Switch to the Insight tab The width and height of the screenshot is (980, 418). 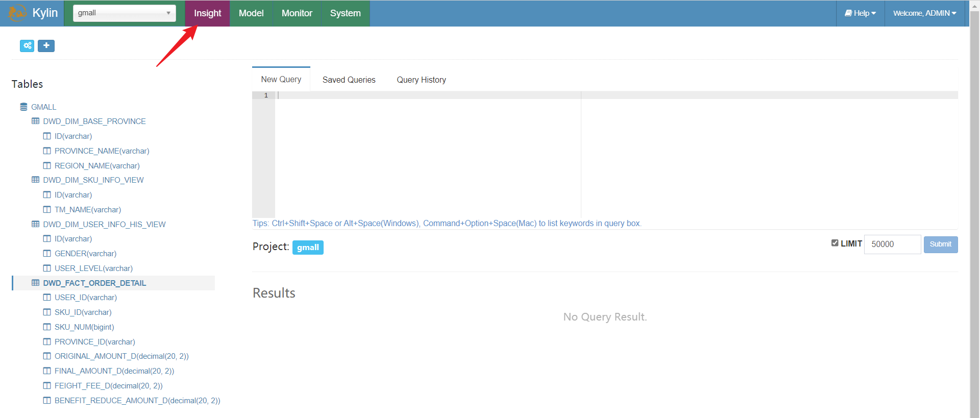click(207, 13)
